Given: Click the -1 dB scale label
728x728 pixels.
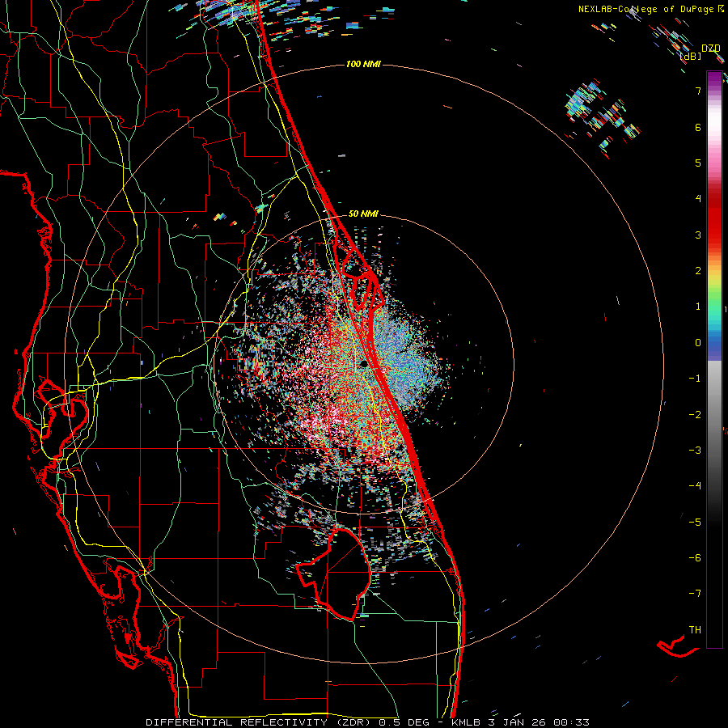Looking at the screenshot, I should 695,379.
